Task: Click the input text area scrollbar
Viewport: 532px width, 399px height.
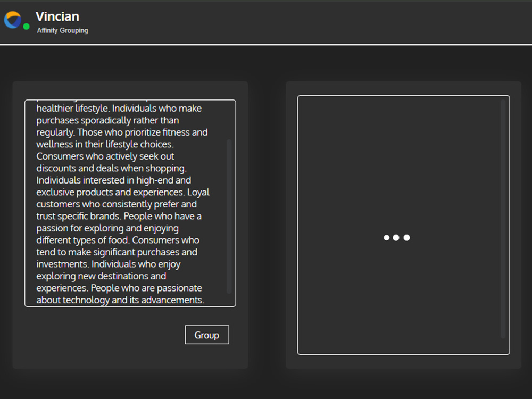Action: coord(229,216)
